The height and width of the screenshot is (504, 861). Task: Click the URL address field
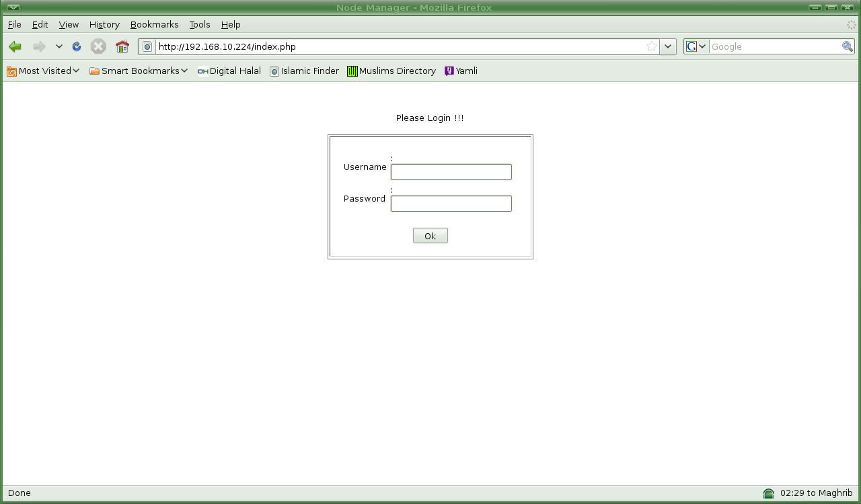click(x=400, y=46)
